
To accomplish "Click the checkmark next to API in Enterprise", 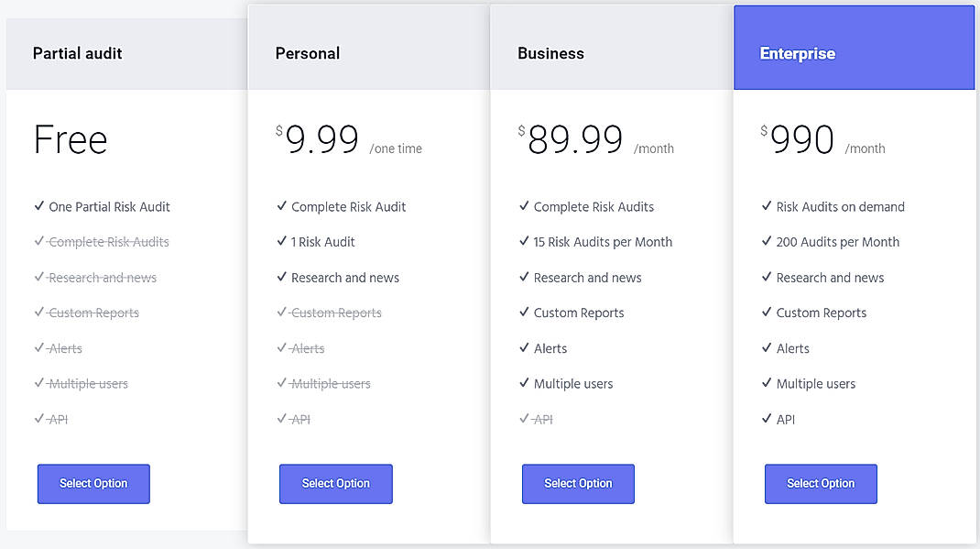I will click(766, 419).
